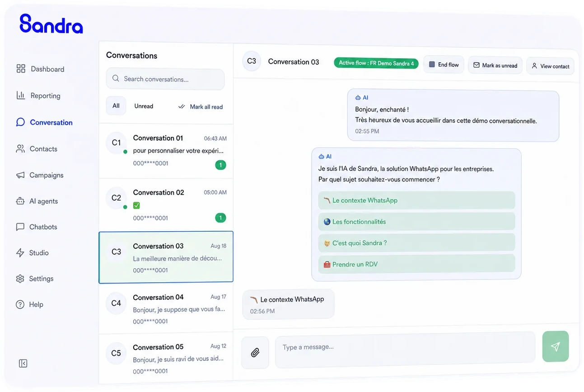Open the Settings gear icon

coord(20,279)
